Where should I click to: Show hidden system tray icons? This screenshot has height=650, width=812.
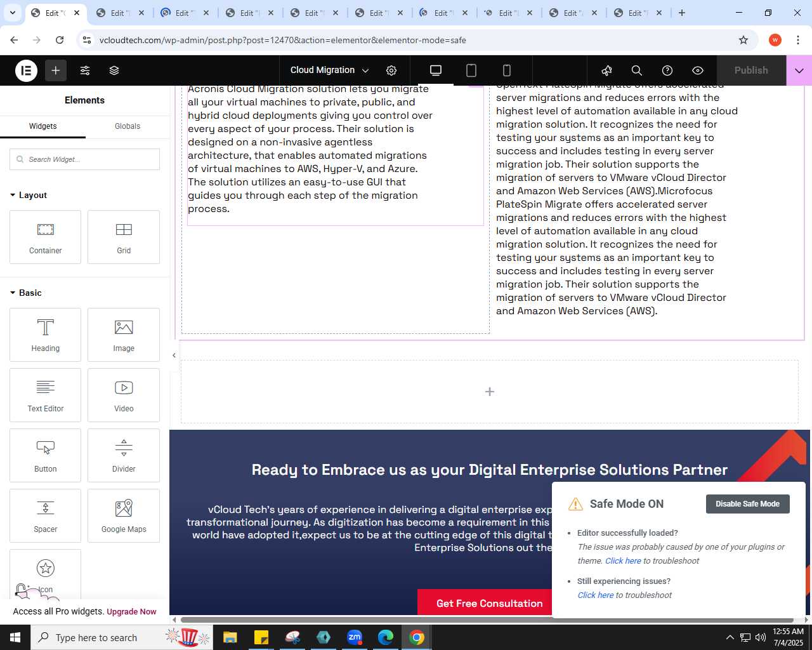[730, 637]
